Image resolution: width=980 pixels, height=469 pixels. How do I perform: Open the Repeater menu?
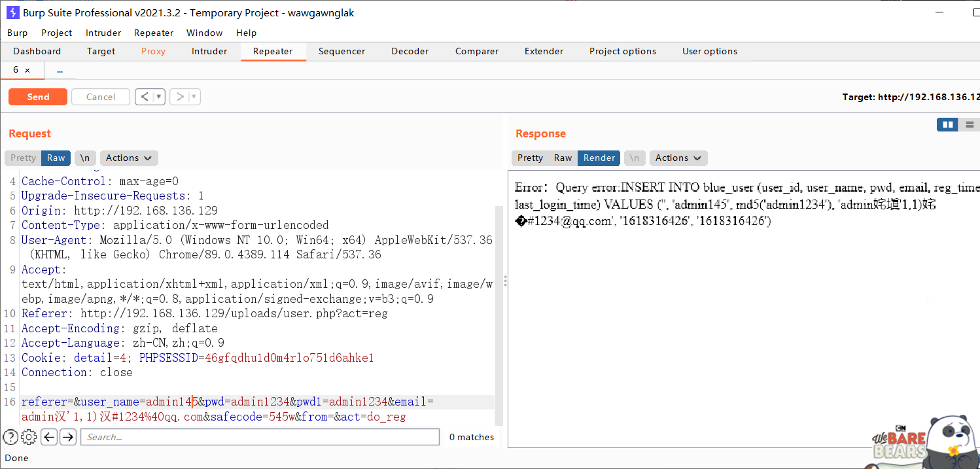154,33
